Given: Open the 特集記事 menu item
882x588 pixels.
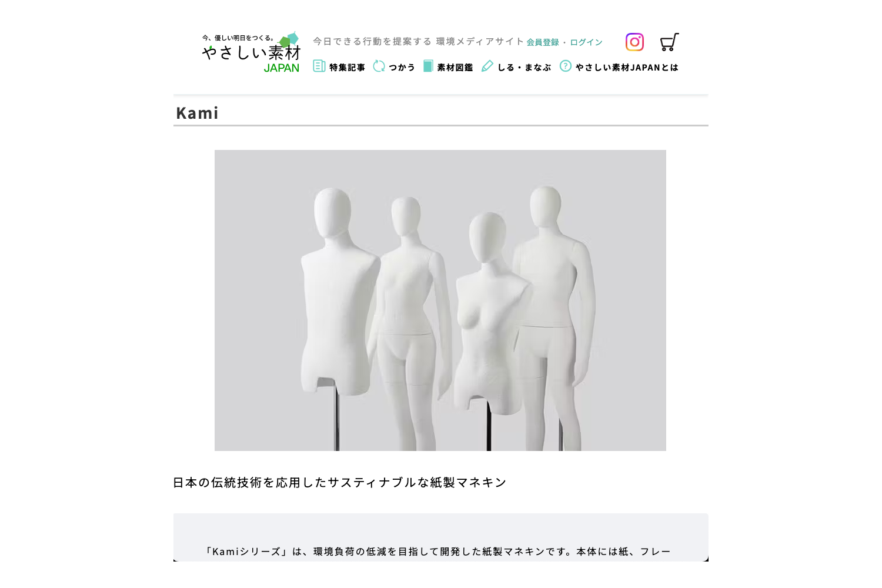Looking at the screenshot, I should pos(347,68).
